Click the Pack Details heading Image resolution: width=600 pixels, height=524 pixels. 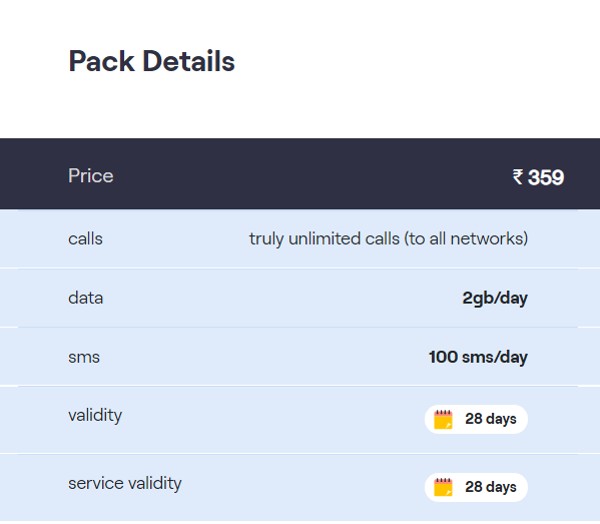(152, 61)
